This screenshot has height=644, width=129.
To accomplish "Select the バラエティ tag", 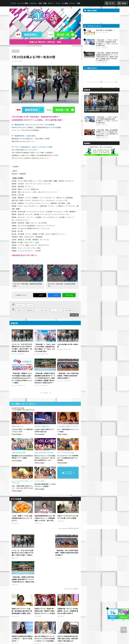I will coord(20,305).
